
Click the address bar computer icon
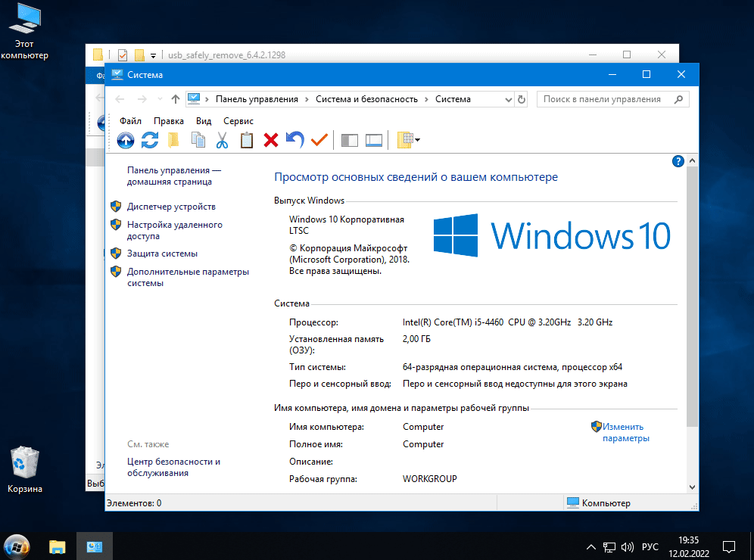[x=194, y=99]
